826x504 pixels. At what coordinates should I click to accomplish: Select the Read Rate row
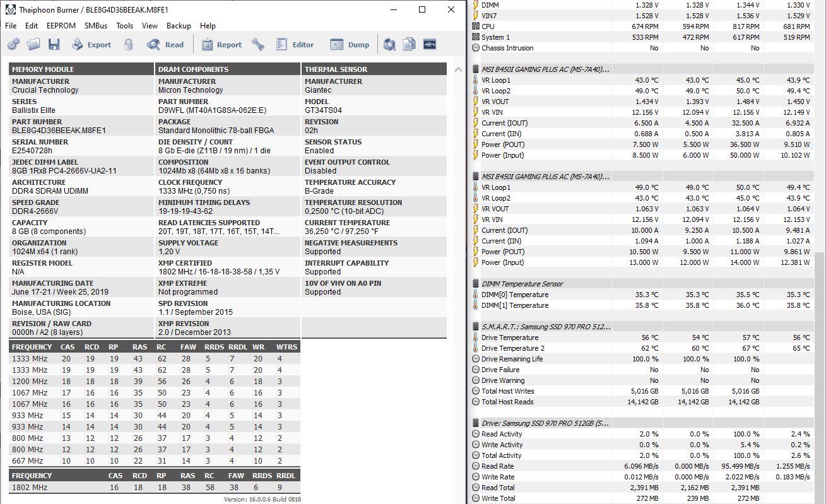(642, 466)
